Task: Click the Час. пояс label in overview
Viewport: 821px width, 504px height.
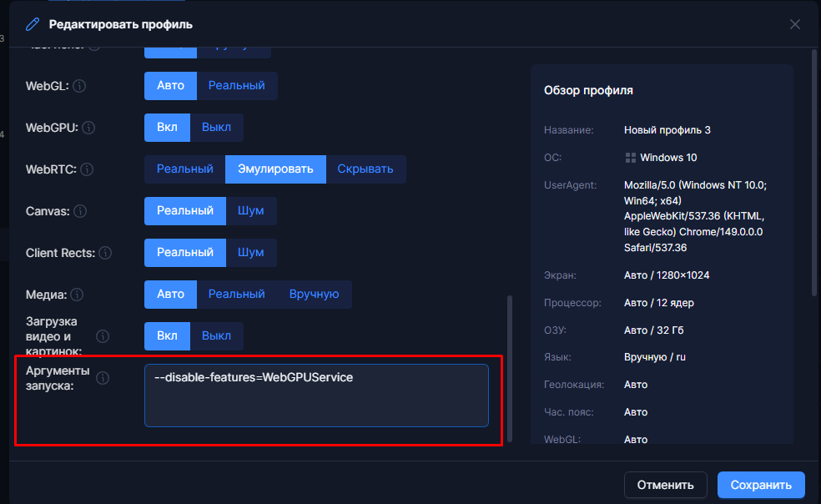Action: 569,412
